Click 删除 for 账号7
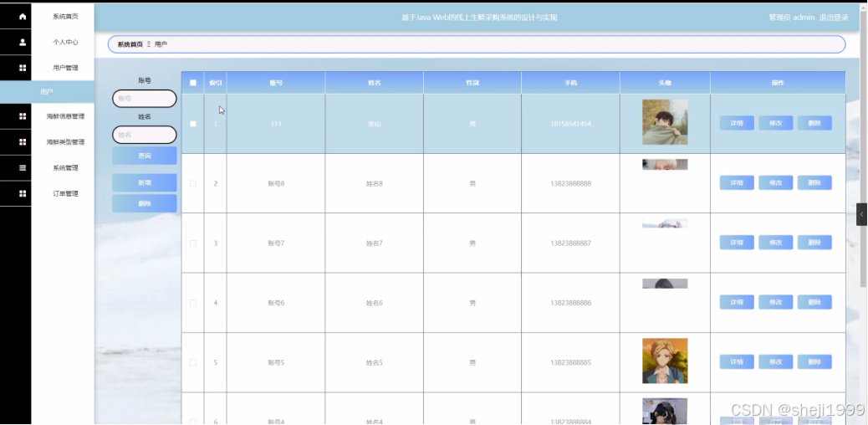This screenshot has height=425, width=868. 814,242
